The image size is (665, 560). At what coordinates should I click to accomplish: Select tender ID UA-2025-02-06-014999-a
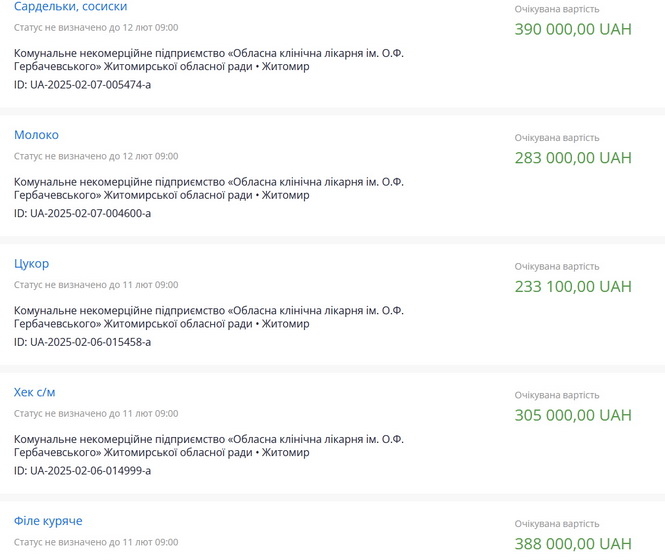[82, 470]
